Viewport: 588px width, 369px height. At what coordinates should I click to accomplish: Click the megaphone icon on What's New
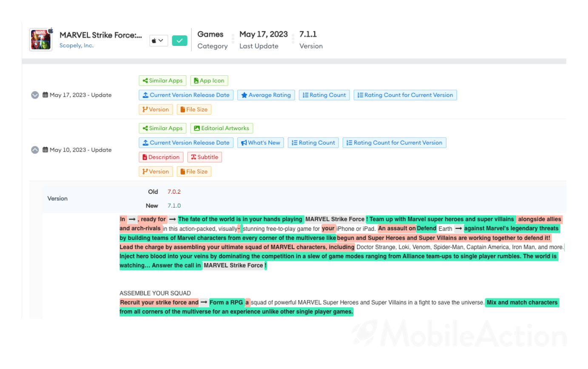(x=244, y=143)
